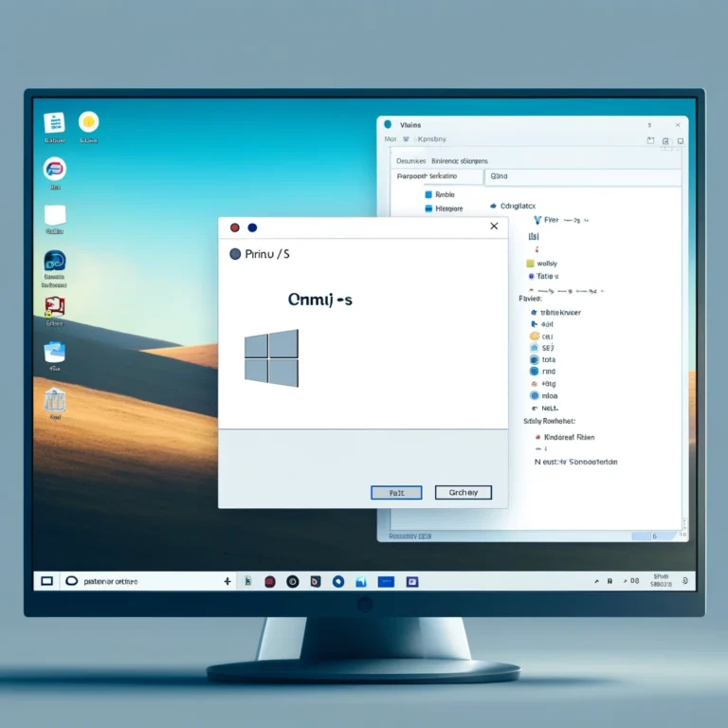Launch the red-blue round app desktop icon
This screenshot has width=728, height=728.
(x=54, y=169)
